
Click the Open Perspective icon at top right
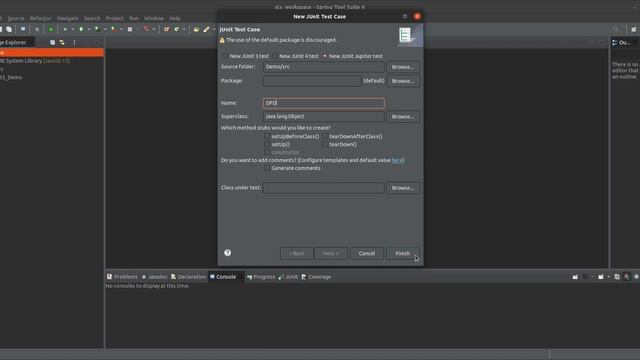(633, 29)
